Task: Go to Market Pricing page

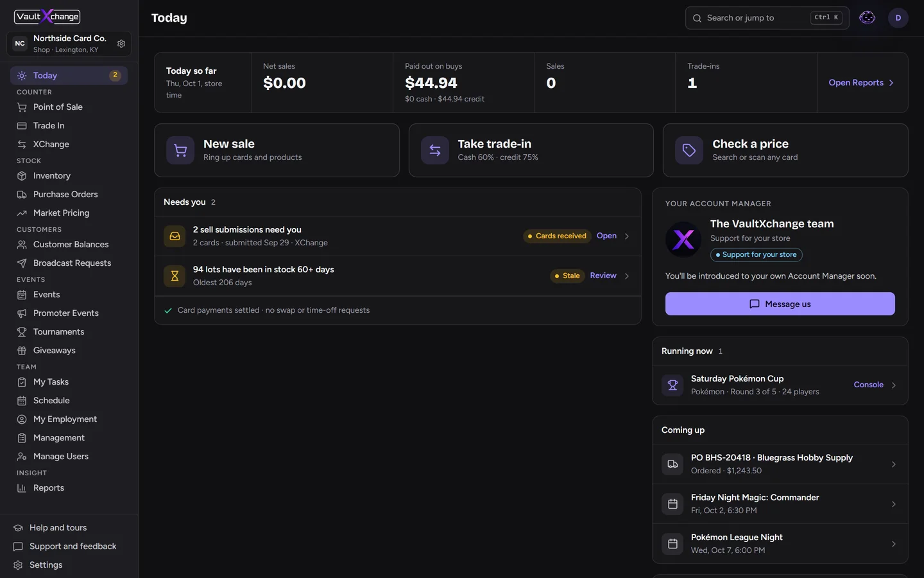Action: click(69, 213)
